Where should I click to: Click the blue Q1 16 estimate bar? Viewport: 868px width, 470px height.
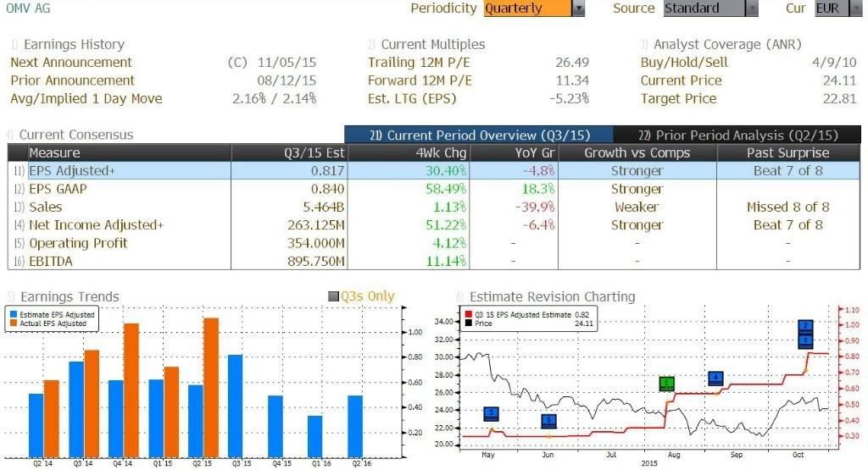pyautogui.click(x=315, y=436)
